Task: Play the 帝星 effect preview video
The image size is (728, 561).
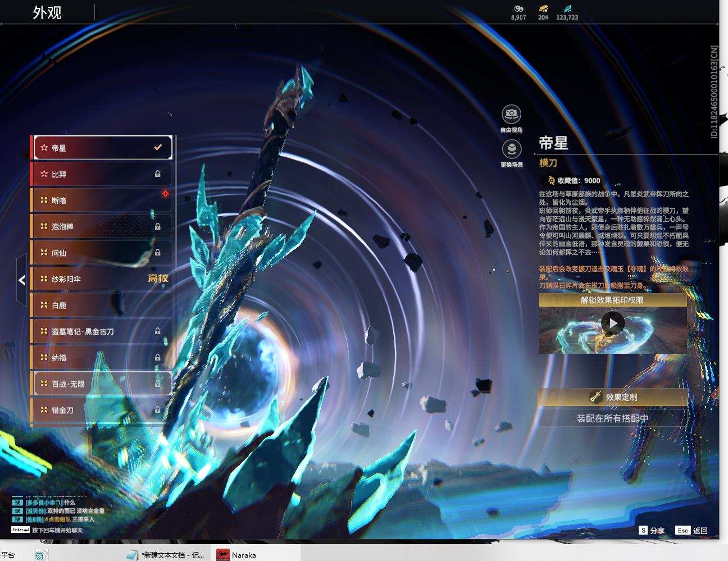Action: (x=613, y=323)
